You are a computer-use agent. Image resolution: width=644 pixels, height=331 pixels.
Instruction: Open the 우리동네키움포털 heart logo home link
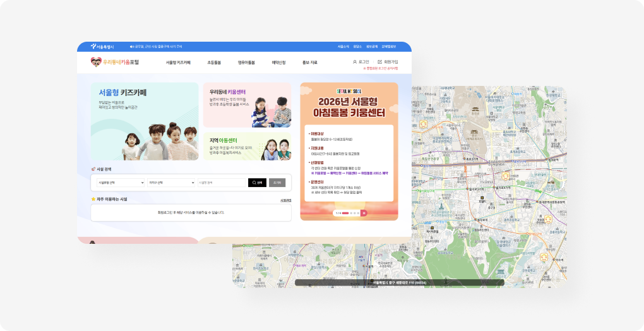pos(114,62)
